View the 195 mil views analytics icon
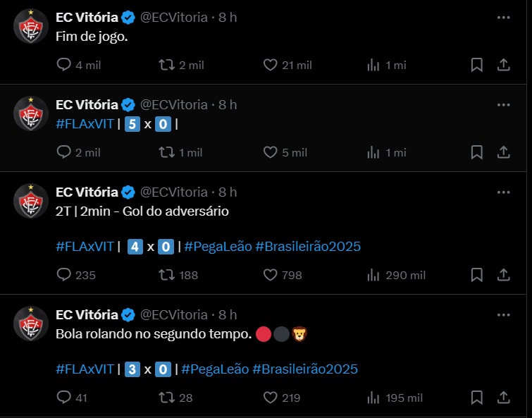The width and height of the screenshot is (532, 418). 373,398
